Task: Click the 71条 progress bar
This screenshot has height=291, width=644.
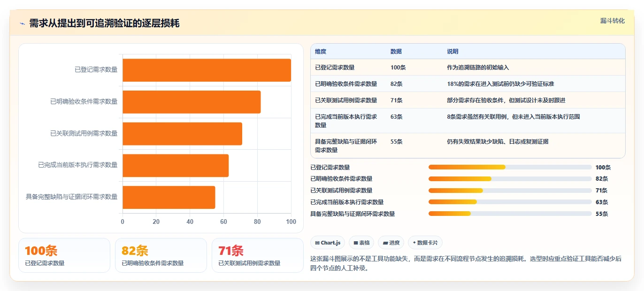Action: (510, 191)
